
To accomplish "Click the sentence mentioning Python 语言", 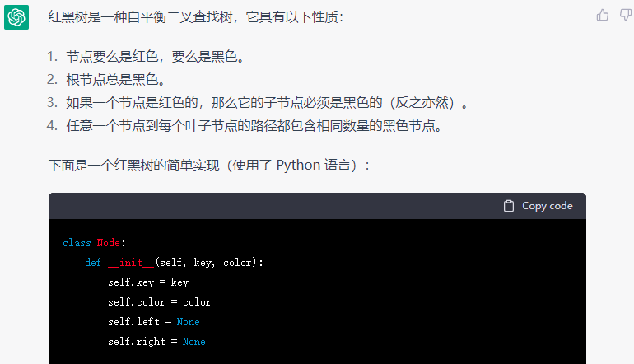I will [x=209, y=166].
